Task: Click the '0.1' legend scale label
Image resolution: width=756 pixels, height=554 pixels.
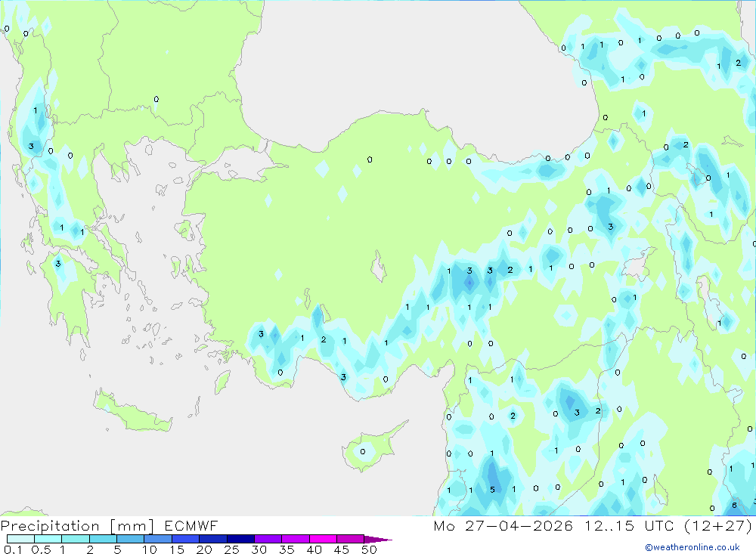Action: pyautogui.click(x=13, y=549)
